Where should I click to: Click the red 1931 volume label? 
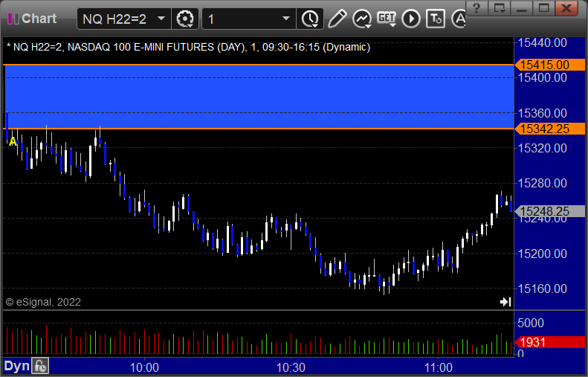pyautogui.click(x=550, y=342)
